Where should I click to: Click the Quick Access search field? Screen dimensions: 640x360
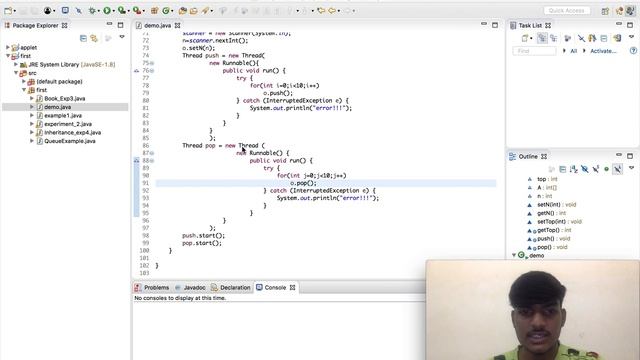[567, 11]
